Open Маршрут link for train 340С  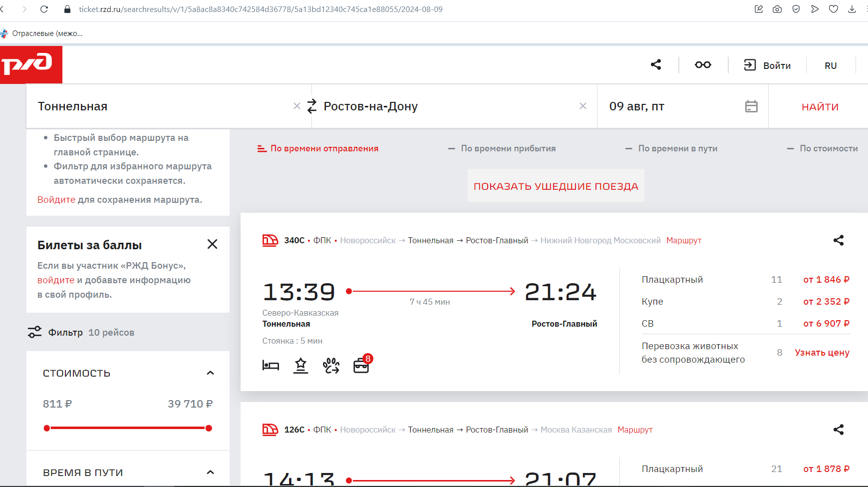tap(684, 240)
